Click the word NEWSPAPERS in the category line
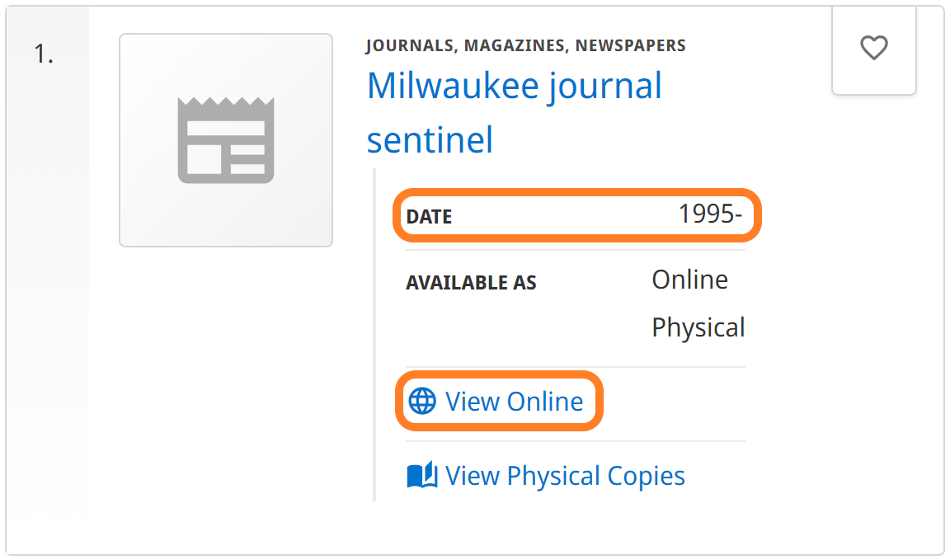This screenshot has width=950, height=560. click(630, 45)
